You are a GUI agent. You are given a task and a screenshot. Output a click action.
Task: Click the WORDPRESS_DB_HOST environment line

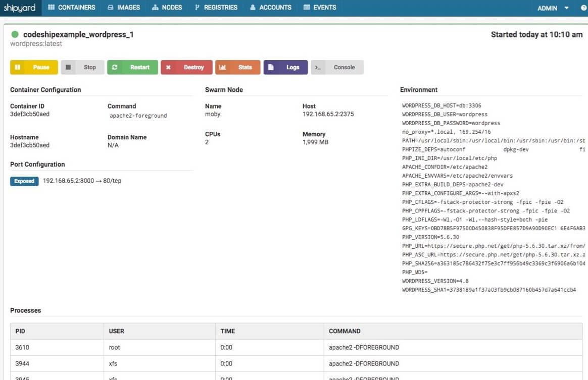pyautogui.click(x=442, y=105)
